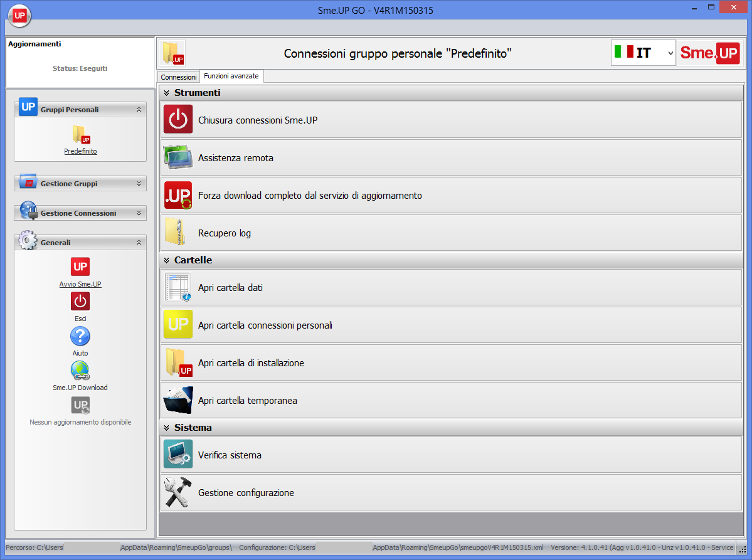Image resolution: width=752 pixels, height=560 pixels.
Task: Click the Percorso status bar entry
Action: click(119, 547)
